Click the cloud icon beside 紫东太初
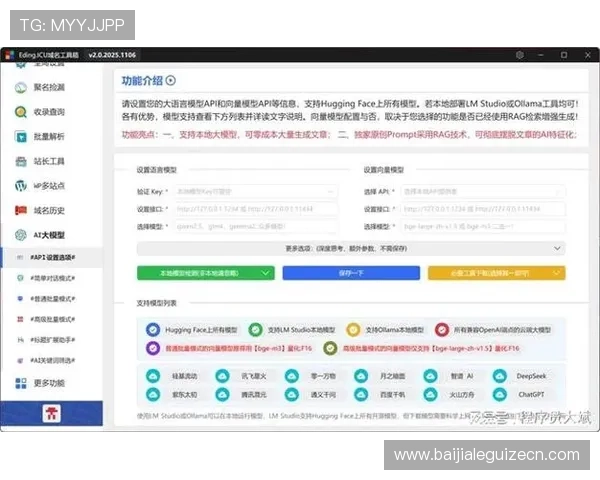 pos(153,394)
